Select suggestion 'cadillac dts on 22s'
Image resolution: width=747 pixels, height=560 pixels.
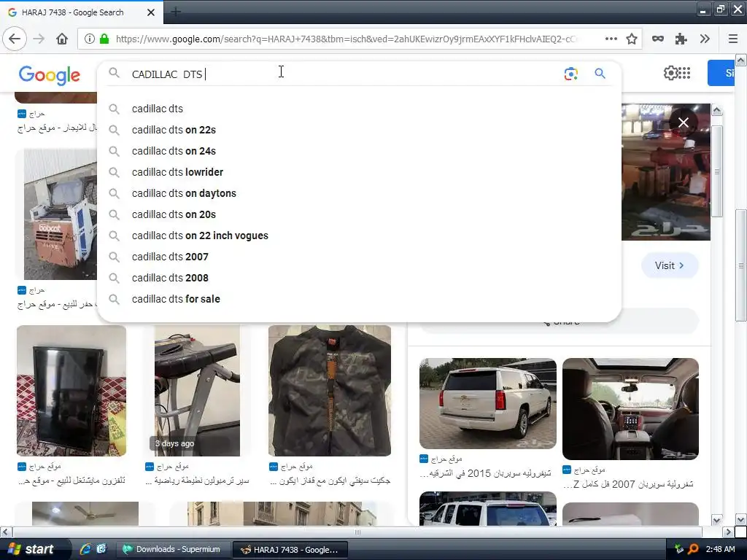(359, 130)
